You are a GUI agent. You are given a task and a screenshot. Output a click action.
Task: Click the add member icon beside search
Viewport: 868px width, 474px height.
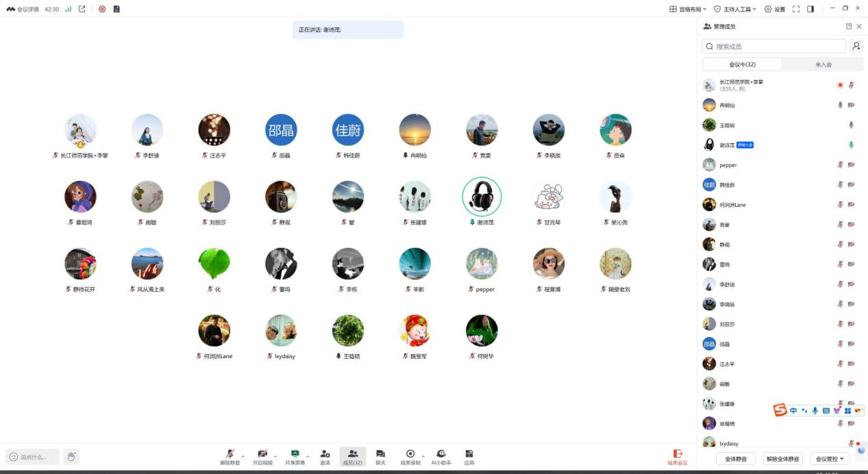[x=856, y=46]
